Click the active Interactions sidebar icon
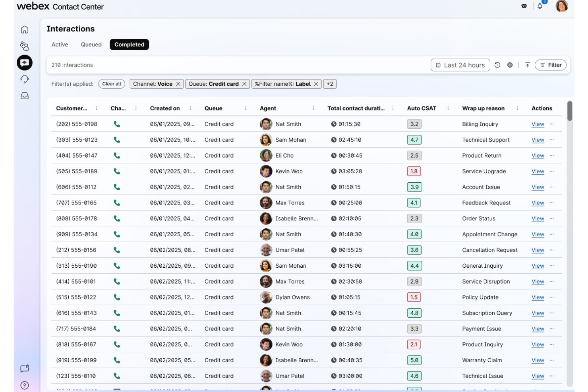The image size is (588, 392). 25,62
